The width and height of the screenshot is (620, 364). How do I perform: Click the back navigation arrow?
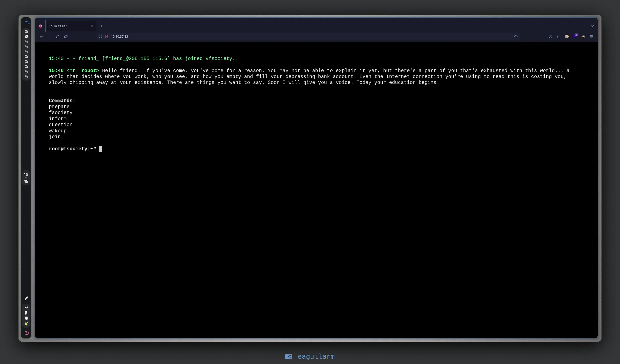[41, 37]
